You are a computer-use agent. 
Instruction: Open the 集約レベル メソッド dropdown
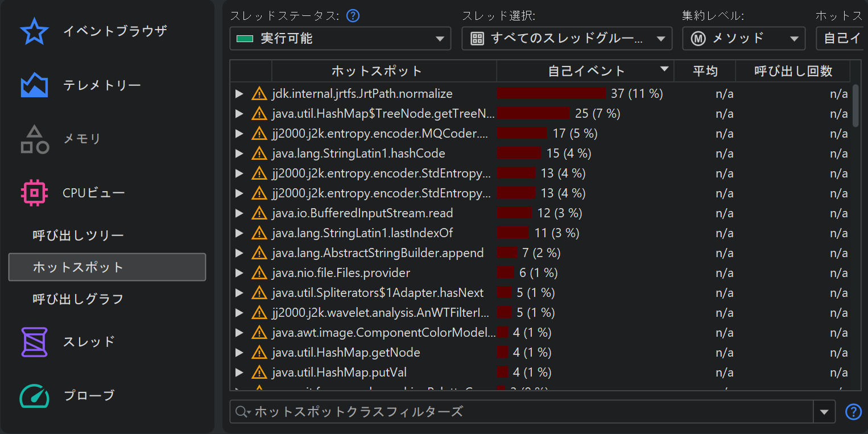743,39
